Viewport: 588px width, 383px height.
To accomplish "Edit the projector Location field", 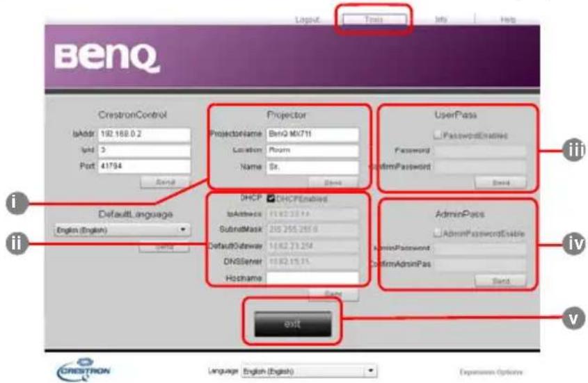I will point(312,150).
